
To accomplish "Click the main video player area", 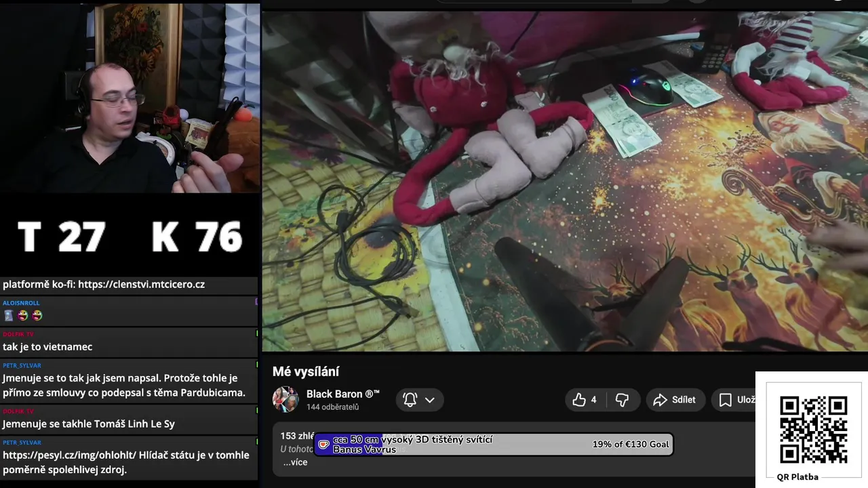I will point(565,181).
